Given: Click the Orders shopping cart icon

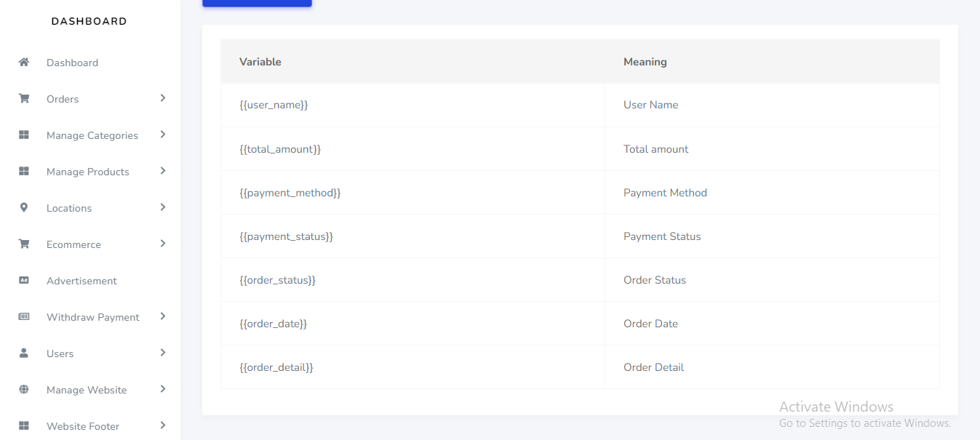Looking at the screenshot, I should [24, 99].
